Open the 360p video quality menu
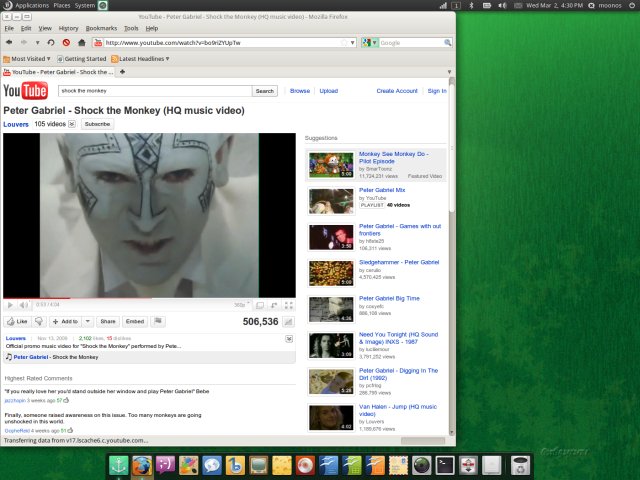The image size is (640, 480). pyautogui.click(x=240, y=305)
